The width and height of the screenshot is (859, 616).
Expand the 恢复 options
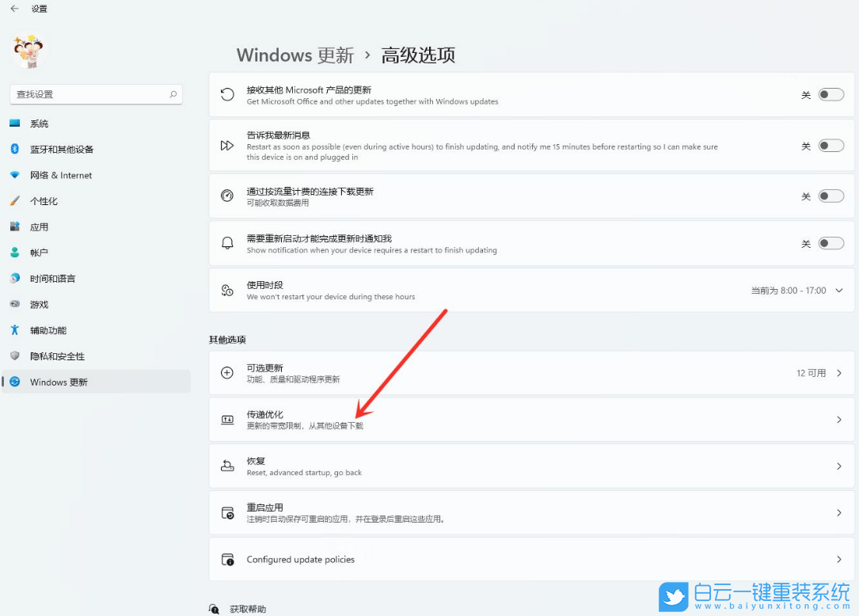click(530, 466)
